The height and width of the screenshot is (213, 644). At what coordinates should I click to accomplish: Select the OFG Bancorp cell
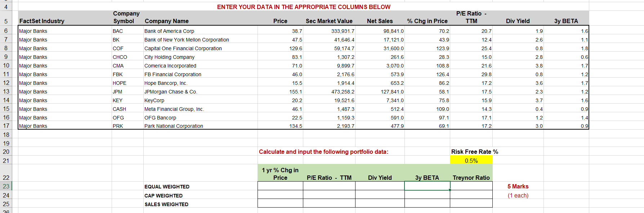click(x=200, y=117)
